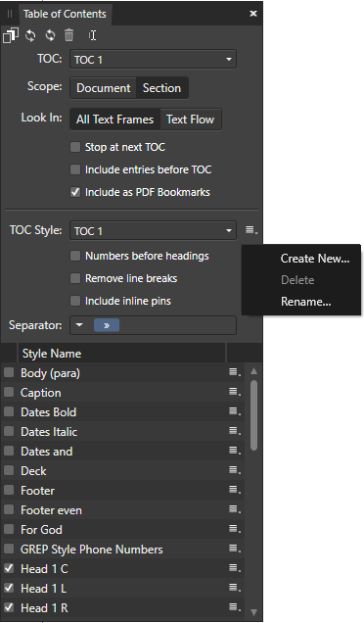This screenshot has width=364, height=623.
Task: Check the Body (para) style checkbox
Action: [9, 372]
